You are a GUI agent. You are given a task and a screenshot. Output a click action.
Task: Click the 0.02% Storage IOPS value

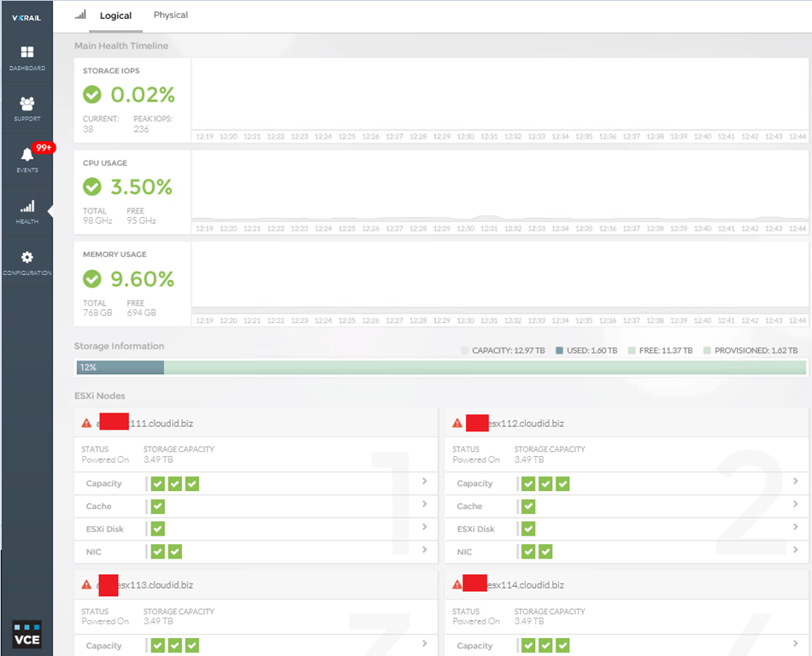[143, 95]
